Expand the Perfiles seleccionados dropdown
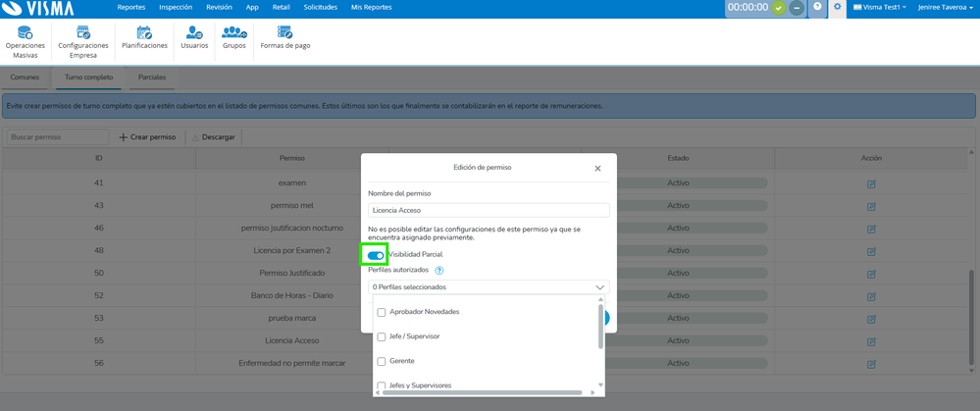Screen dimensions: 980x411 click(489, 287)
